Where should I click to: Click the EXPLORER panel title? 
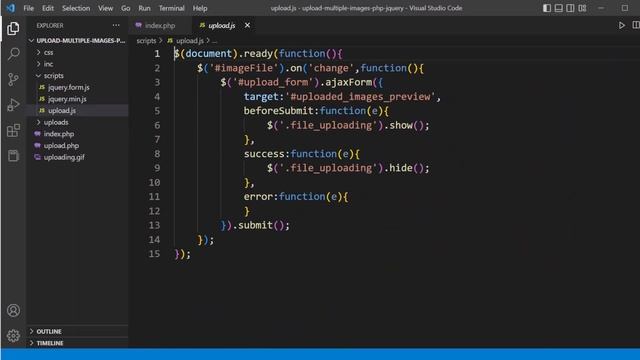pyautogui.click(x=50, y=25)
